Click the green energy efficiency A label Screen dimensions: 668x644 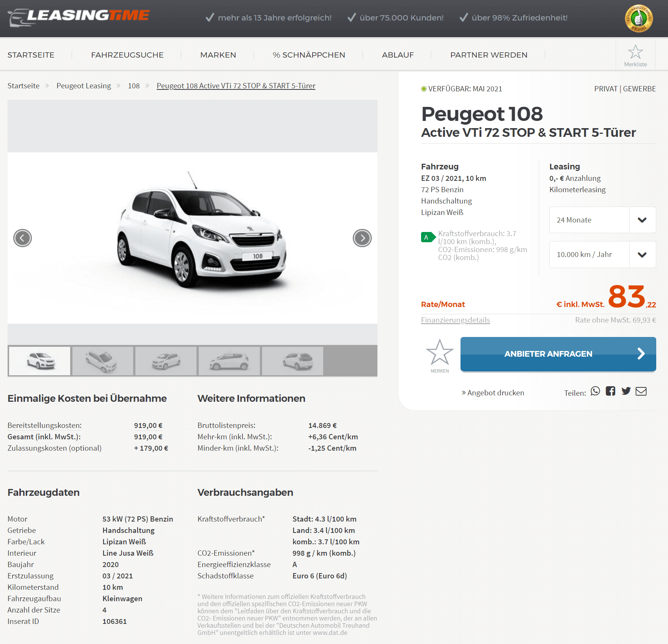pos(428,237)
